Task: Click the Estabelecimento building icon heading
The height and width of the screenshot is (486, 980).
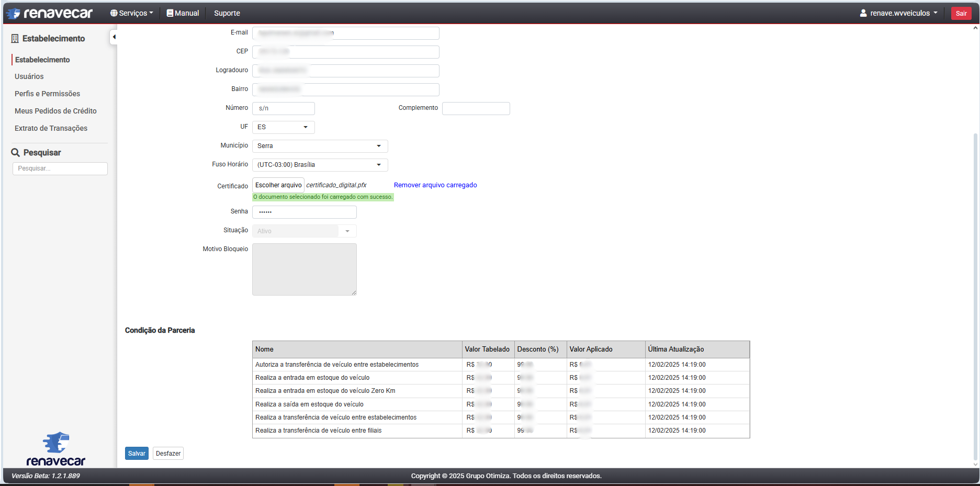Action: click(15, 38)
